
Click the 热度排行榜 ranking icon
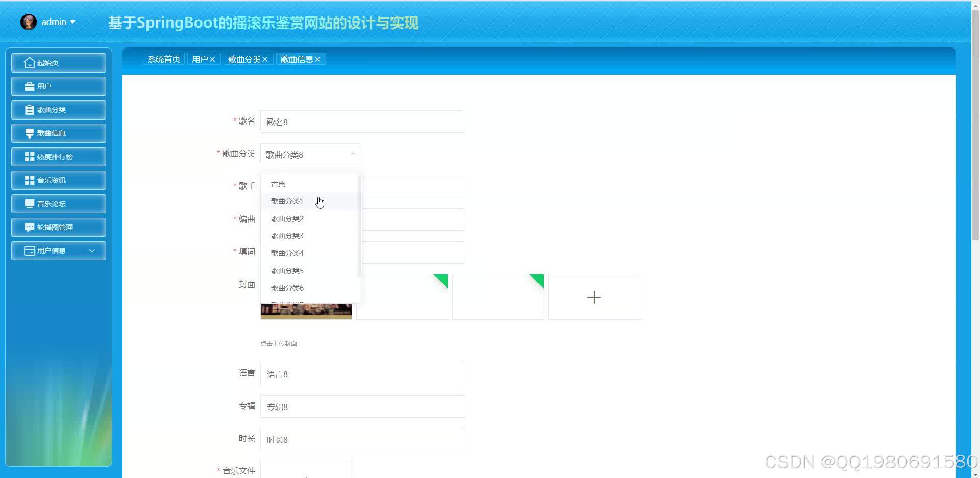point(58,156)
